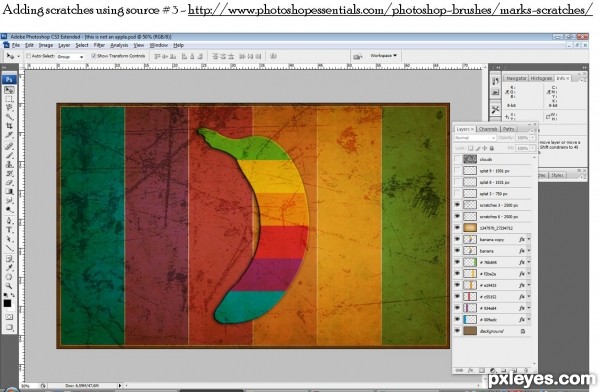Screen dimensions: 600x392
Task: Open the photoshopessentials.com marks-scratches link
Action: (390, 10)
